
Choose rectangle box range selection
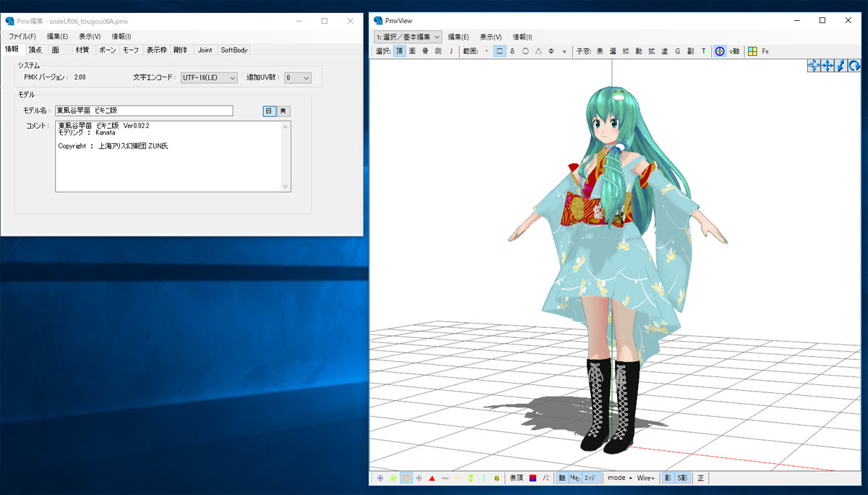coord(499,51)
